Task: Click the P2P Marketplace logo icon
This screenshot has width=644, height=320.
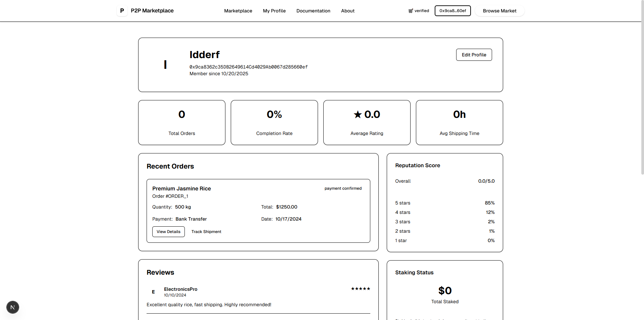Action: pos(122,10)
